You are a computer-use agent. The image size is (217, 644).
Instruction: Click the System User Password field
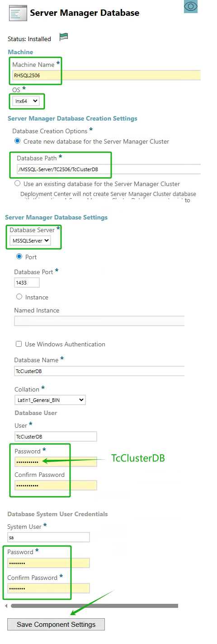point(48,563)
